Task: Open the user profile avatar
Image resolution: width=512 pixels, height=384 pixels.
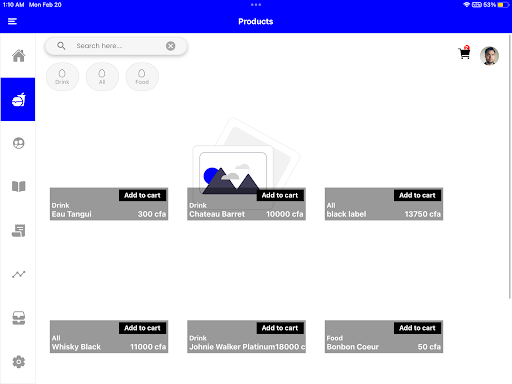Action: coord(489,56)
